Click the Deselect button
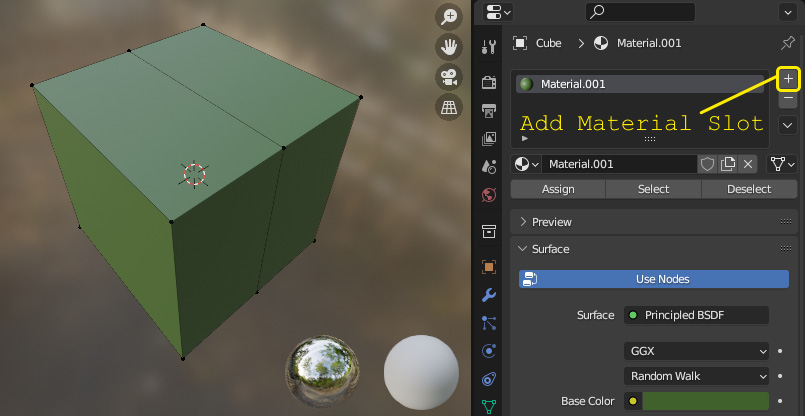The height and width of the screenshot is (416, 805). point(749,189)
